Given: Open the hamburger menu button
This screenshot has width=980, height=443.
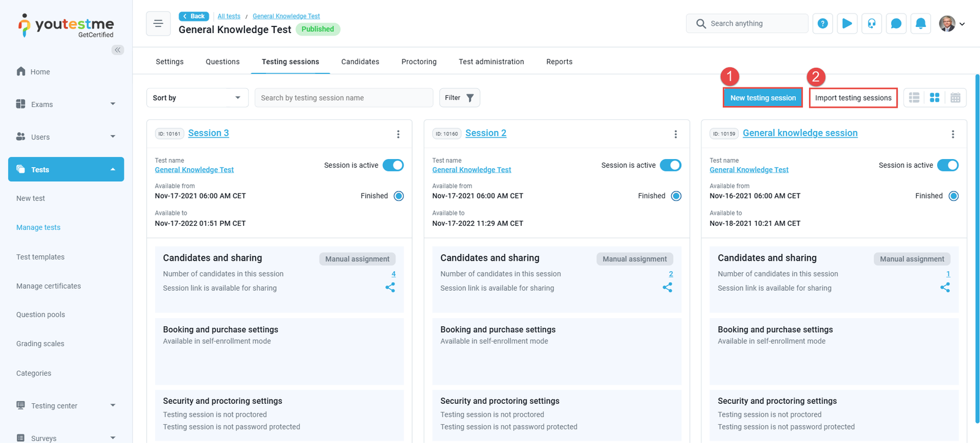Looking at the screenshot, I should tap(158, 24).
